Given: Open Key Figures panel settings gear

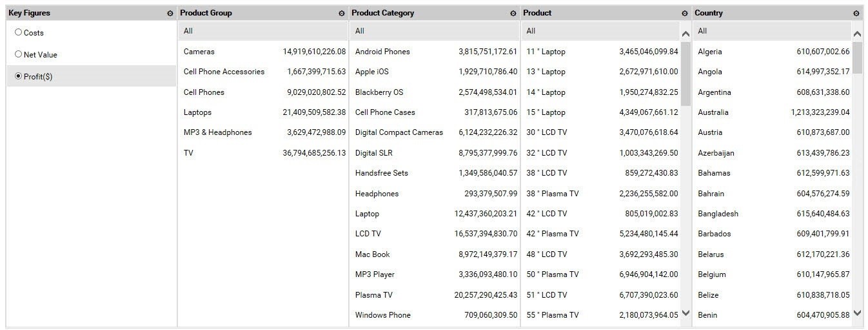Looking at the screenshot, I should [x=170, y=14].
